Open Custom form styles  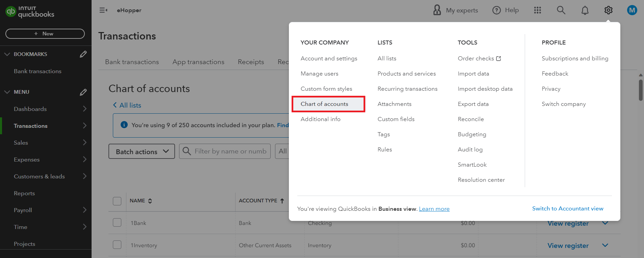(x=326, y=89)
